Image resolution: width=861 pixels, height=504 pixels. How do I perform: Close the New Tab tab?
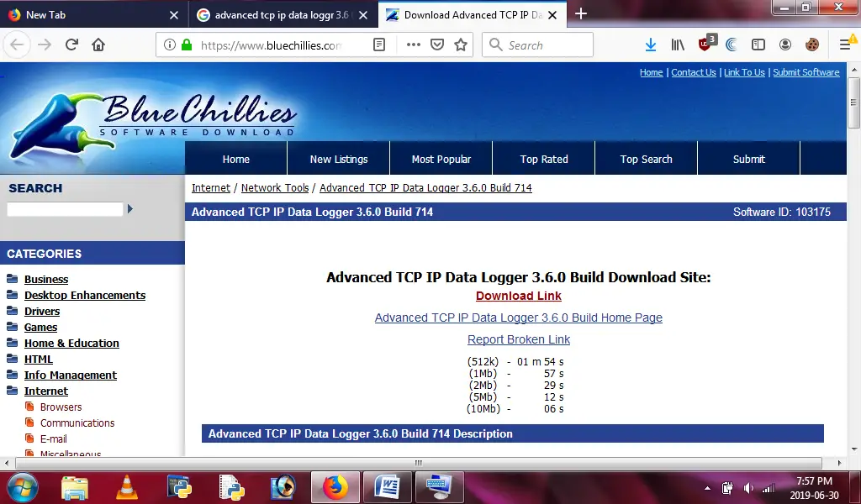click(174, 15)
